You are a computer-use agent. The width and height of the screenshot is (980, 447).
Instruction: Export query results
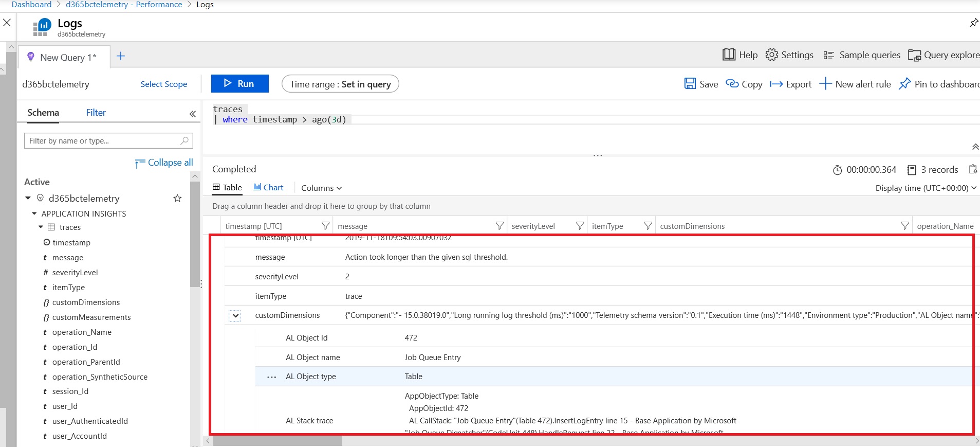pos(790,84)
